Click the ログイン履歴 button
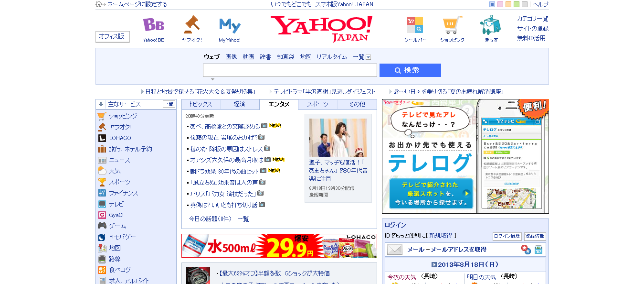 pyautogui.click(x=507, y=236)
